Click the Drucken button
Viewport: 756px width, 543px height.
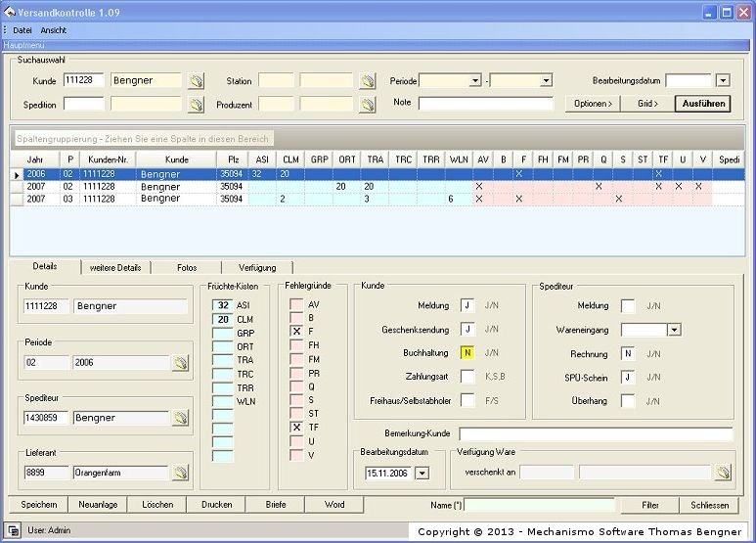tap(217, 505)
